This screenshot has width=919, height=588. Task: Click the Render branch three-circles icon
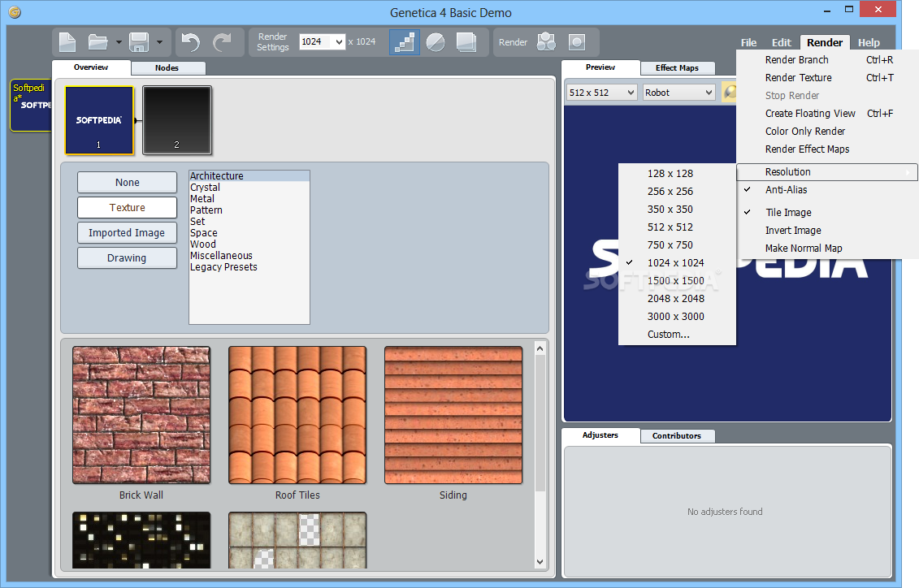546,42
